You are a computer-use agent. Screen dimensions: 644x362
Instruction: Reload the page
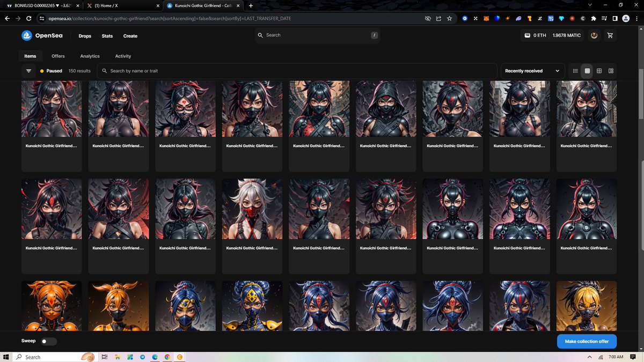pos(29,18)
